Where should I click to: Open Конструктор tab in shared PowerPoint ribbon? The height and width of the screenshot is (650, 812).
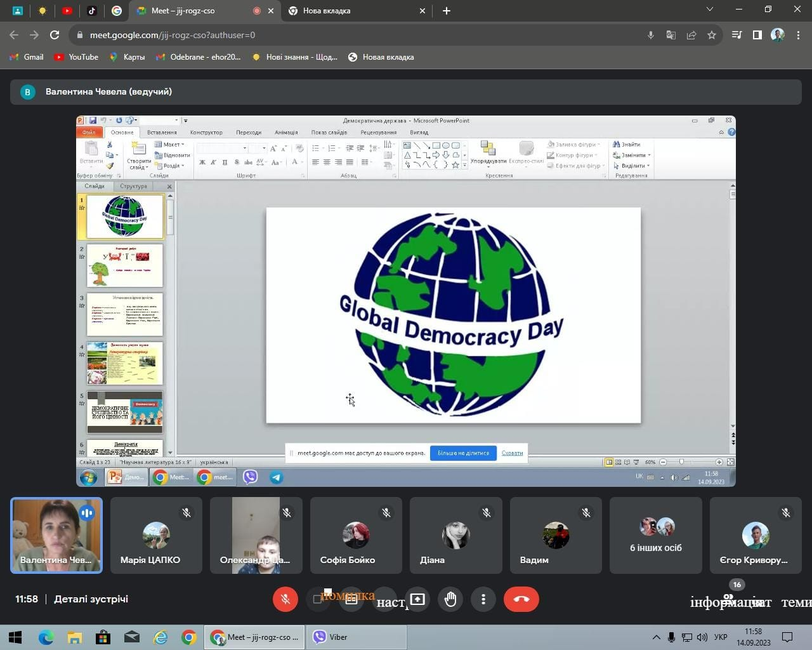pos(206,133)
